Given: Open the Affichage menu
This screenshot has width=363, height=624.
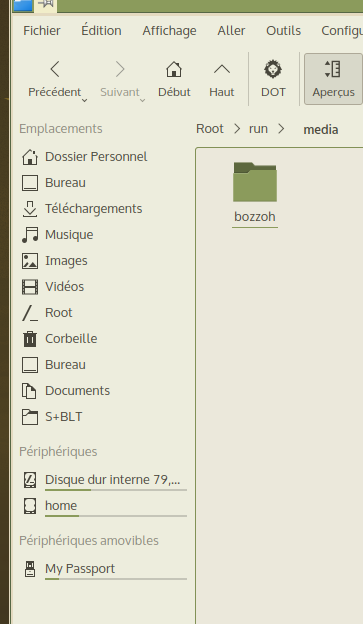Looking at the screenshot, I should point(170,31).
